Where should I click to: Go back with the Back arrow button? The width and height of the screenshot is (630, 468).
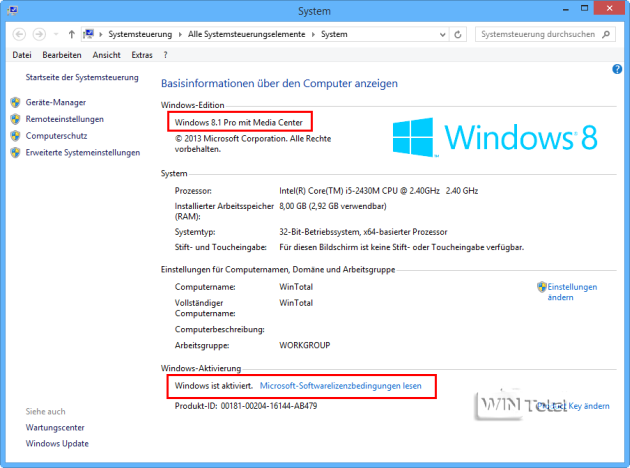pos(19,34)
